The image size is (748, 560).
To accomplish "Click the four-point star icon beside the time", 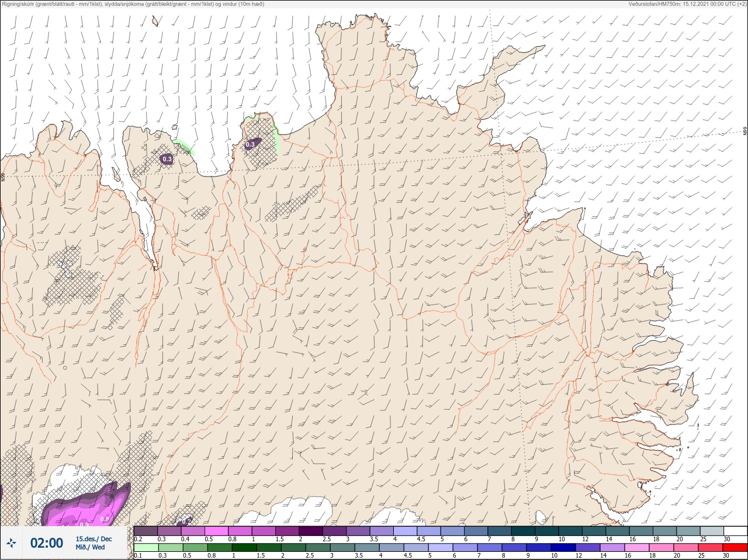I will (x=11, y=543).
